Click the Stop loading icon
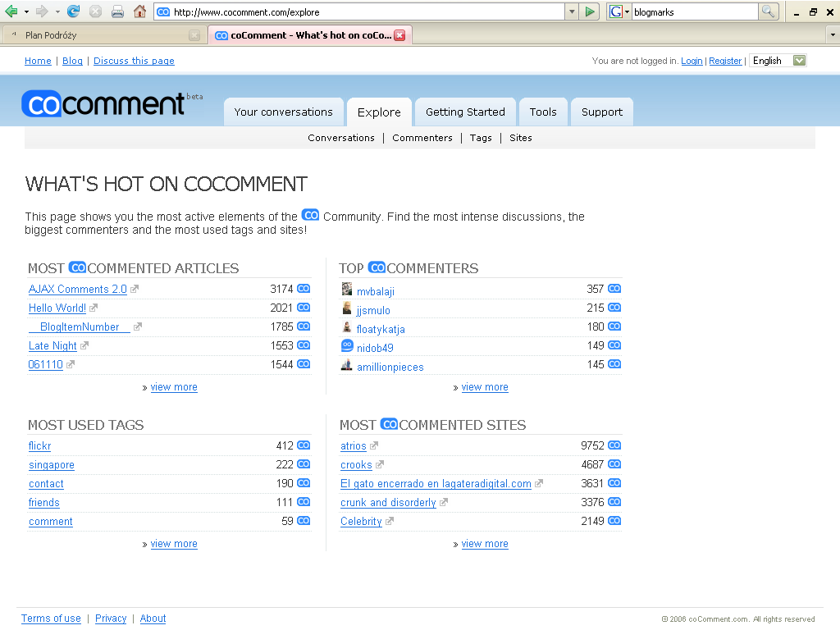This screenshot has width=840, height=630. pos(95,11)
